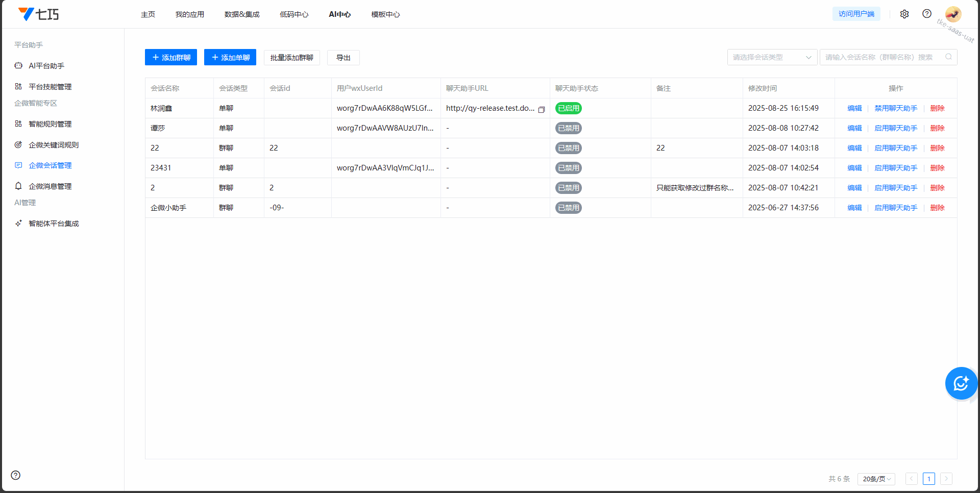The width and height of the screenshot is (980, 493).
Task: Click the search magnifier icon in search box
Action: (x=948, y=57)
